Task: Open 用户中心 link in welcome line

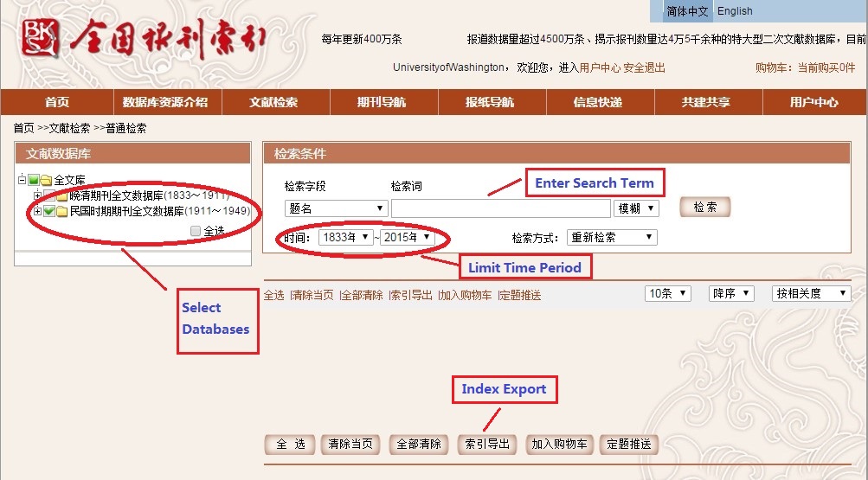Action: (x=600, y=68)
